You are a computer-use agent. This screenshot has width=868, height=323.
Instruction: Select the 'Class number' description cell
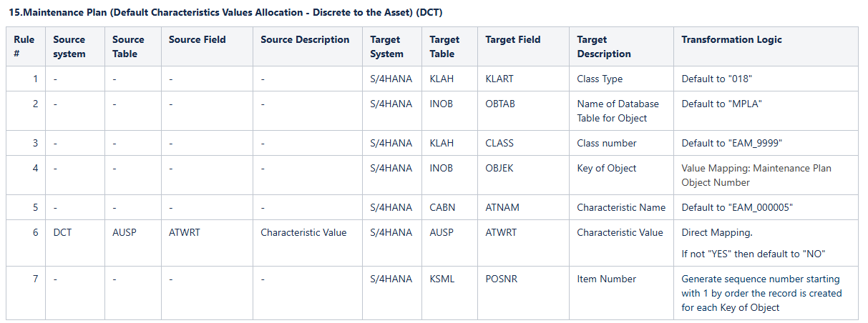pos(606,143)
